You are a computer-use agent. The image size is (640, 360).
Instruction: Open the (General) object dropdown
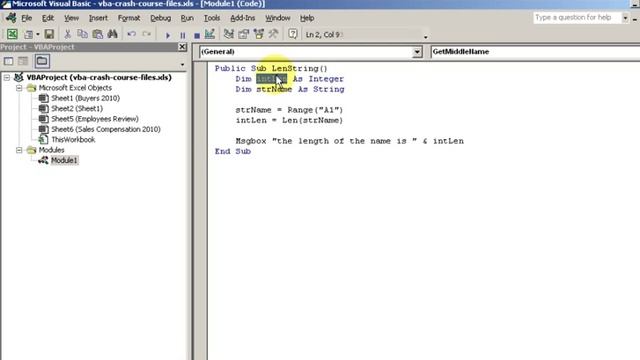(x=417, y=52)
